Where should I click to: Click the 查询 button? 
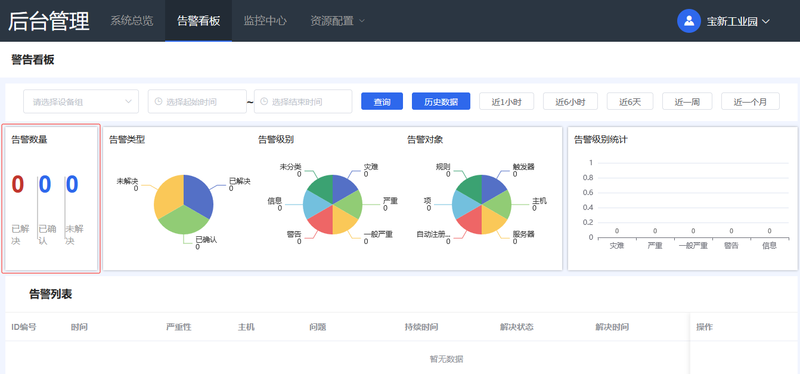click(x=382, y=102)
